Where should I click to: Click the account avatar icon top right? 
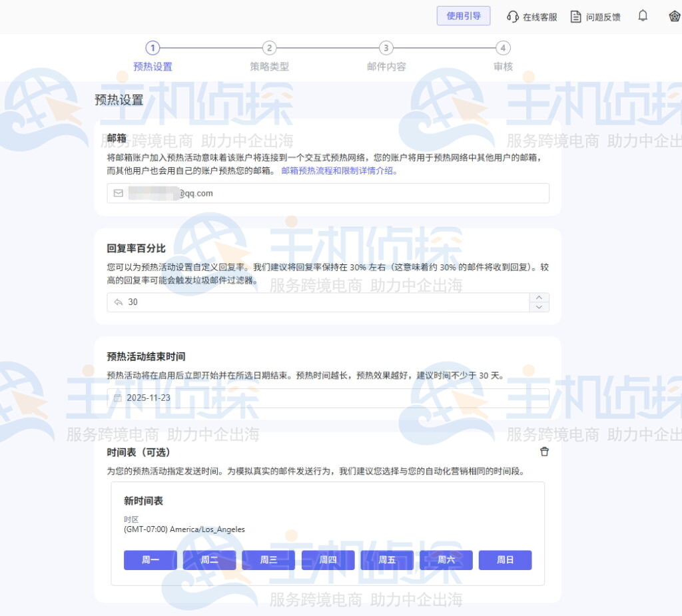tap(675, 16)
